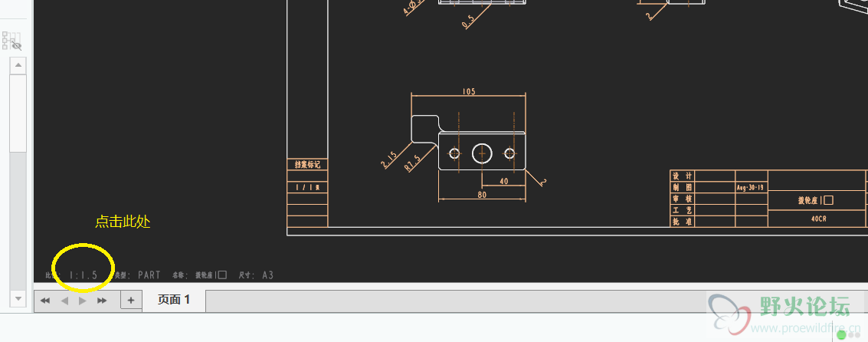868x342 pixels.
Task: Click the 设计 row label in title block
Action: point(682,176)
